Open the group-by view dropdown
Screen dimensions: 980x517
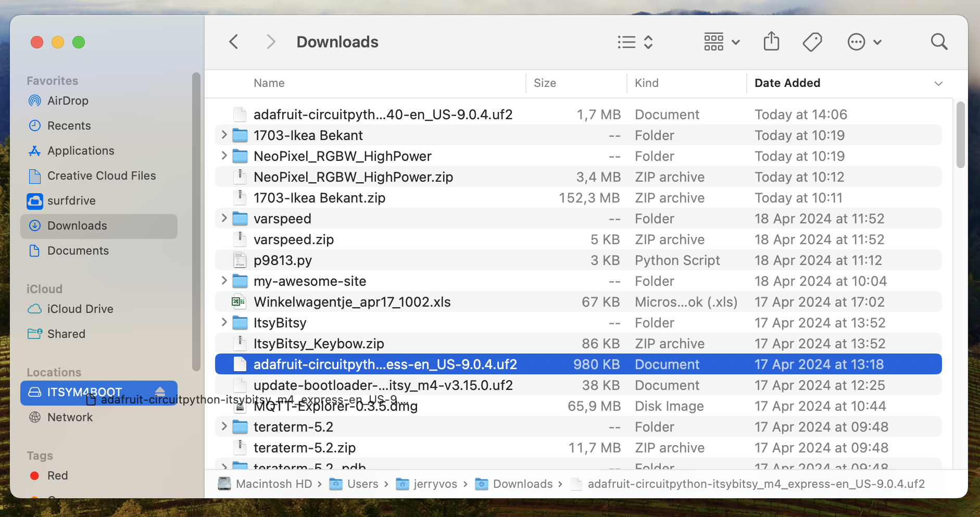(721, 42)
